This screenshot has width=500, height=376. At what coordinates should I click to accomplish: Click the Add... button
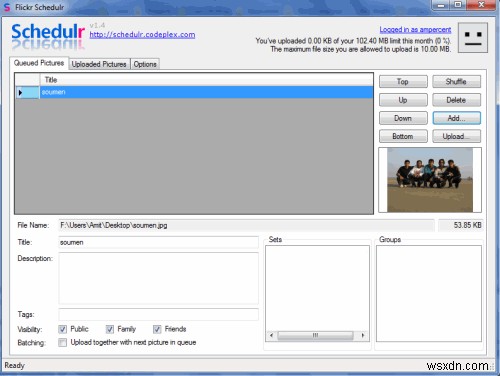pos(456,118)
